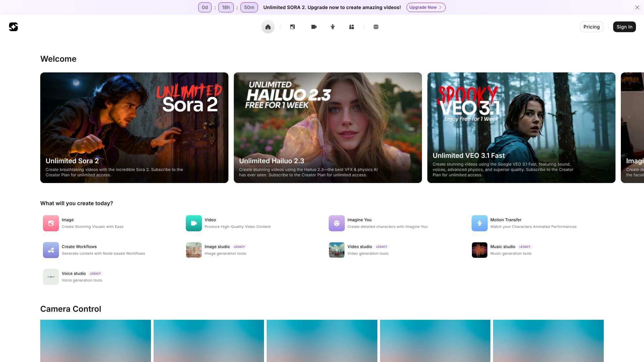Dismiss the promotional banner
This screenshot has width=644, height=362.
coord(637,7)
